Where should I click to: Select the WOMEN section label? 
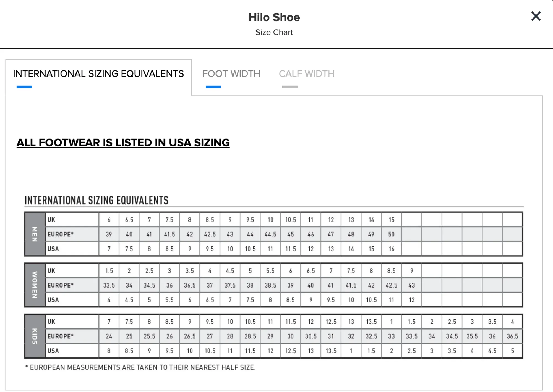pyautogui.click(x=35, y=285)
